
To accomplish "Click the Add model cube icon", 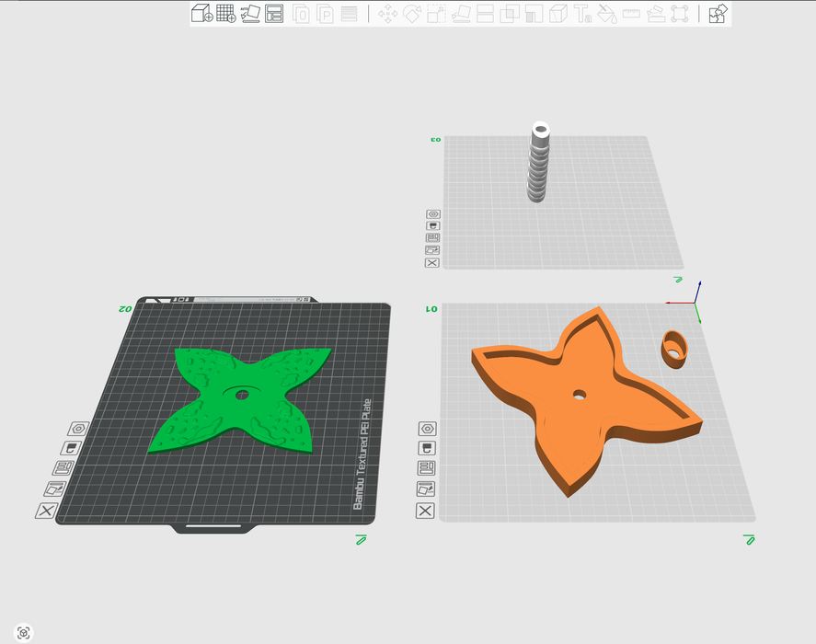I will point(201,14).
